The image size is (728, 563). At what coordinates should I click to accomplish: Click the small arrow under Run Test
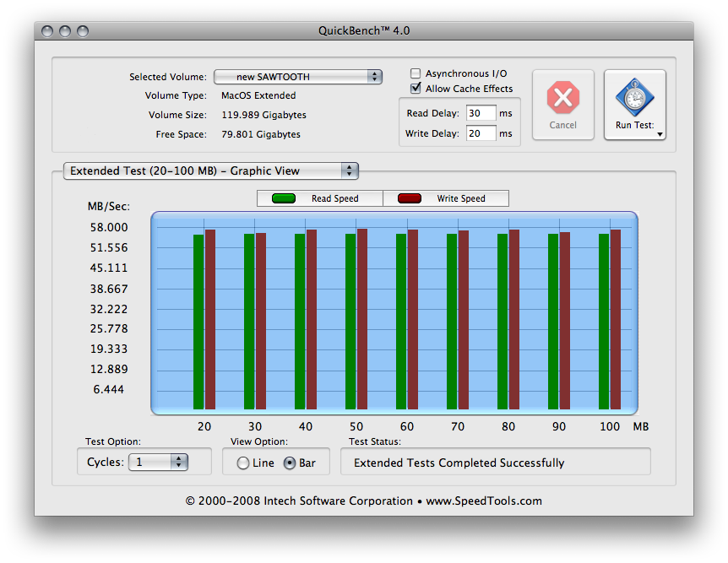[x=660, y=134]
